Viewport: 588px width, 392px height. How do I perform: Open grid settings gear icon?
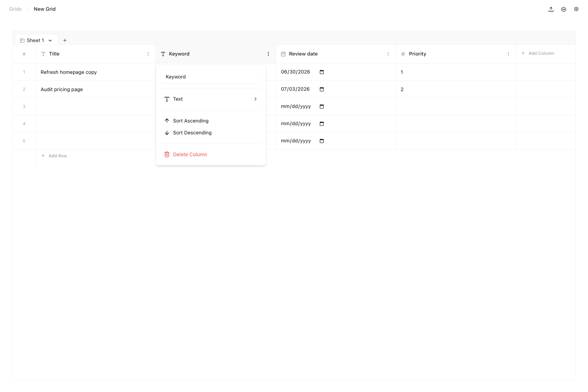[576, 9]
